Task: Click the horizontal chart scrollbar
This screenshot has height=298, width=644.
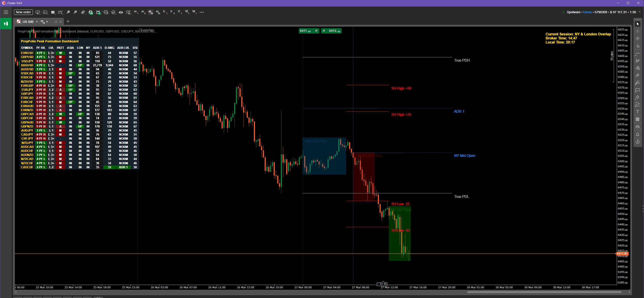Action: pyautogui.click(x=544, y=292)
